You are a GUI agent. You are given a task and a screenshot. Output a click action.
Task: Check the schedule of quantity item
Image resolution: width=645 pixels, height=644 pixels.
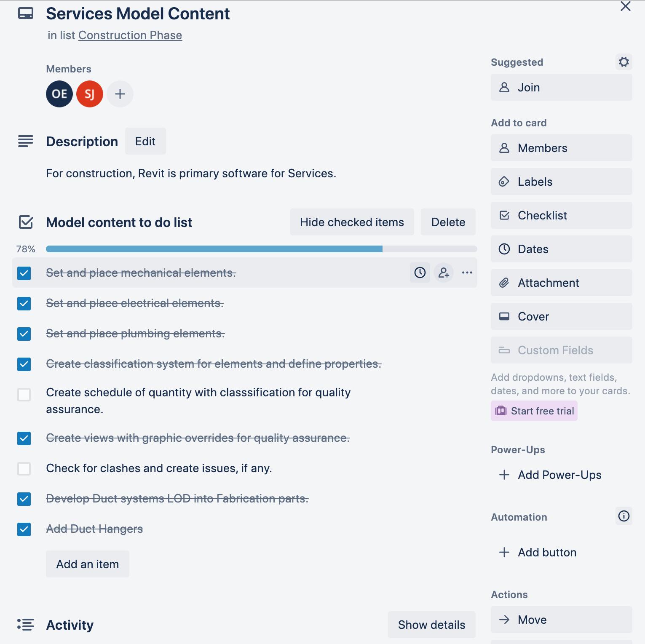point(24,395)
